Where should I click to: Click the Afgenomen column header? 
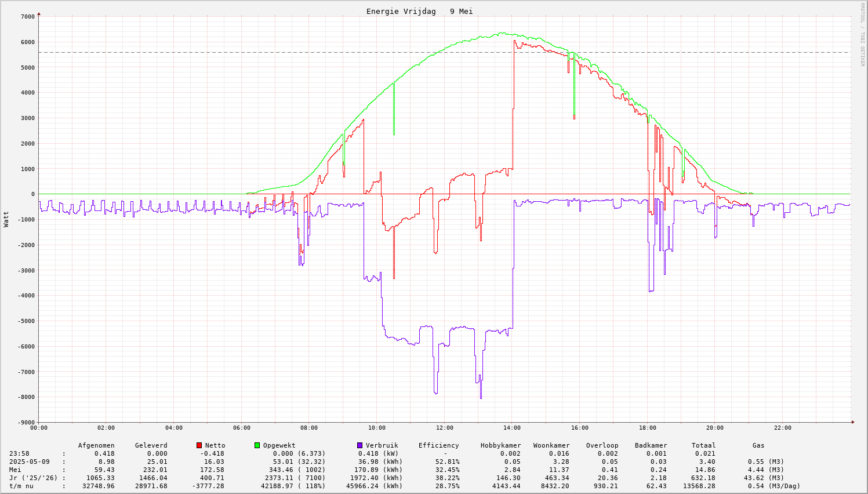pos(96,445)
